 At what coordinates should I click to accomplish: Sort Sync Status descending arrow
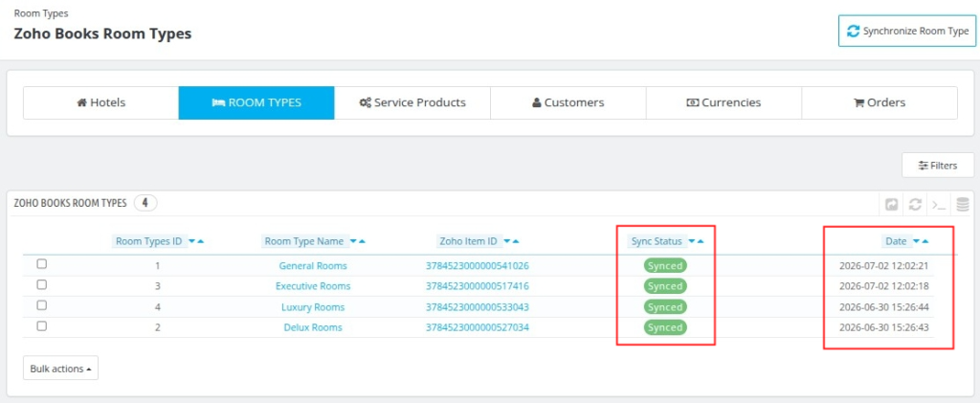click(x=692, y=241)
